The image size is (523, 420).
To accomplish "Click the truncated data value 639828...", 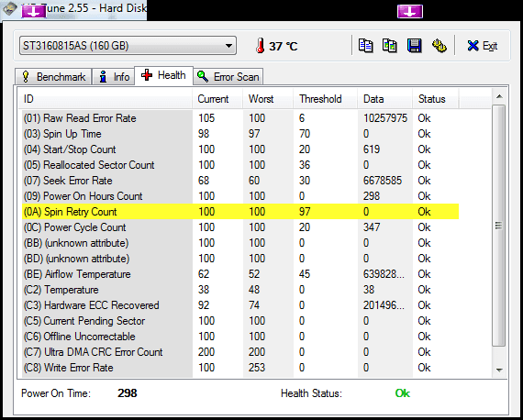I will coord(384,274).
